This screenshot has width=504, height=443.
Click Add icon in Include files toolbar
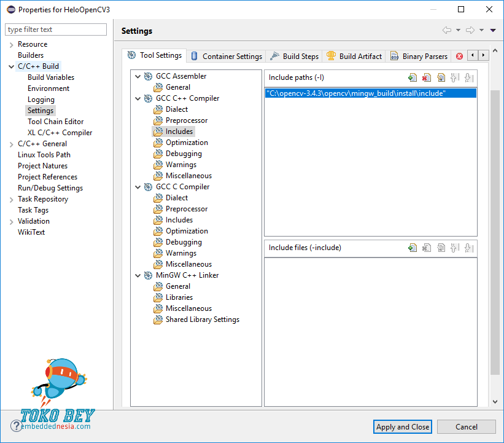tap(413, 248)
